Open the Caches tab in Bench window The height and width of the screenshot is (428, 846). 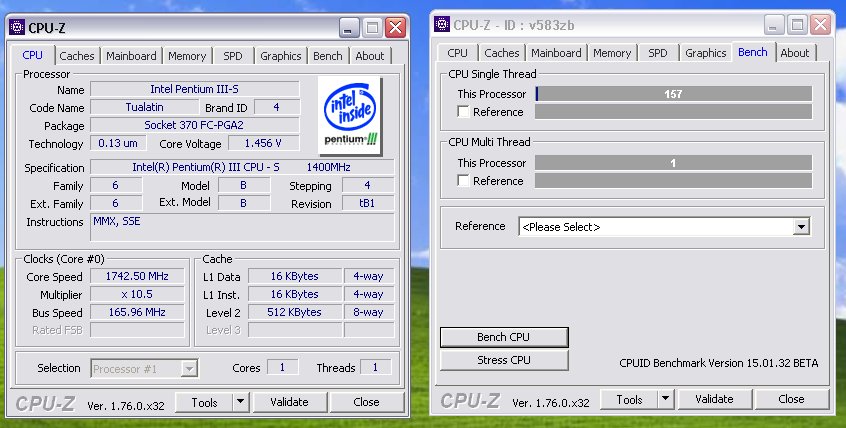[502, 53]
